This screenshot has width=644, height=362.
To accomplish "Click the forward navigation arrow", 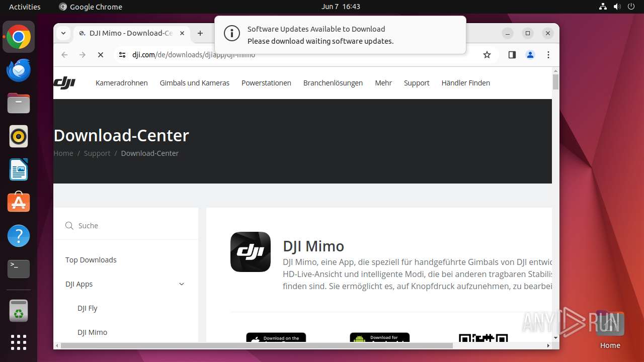I will [83, 55].
